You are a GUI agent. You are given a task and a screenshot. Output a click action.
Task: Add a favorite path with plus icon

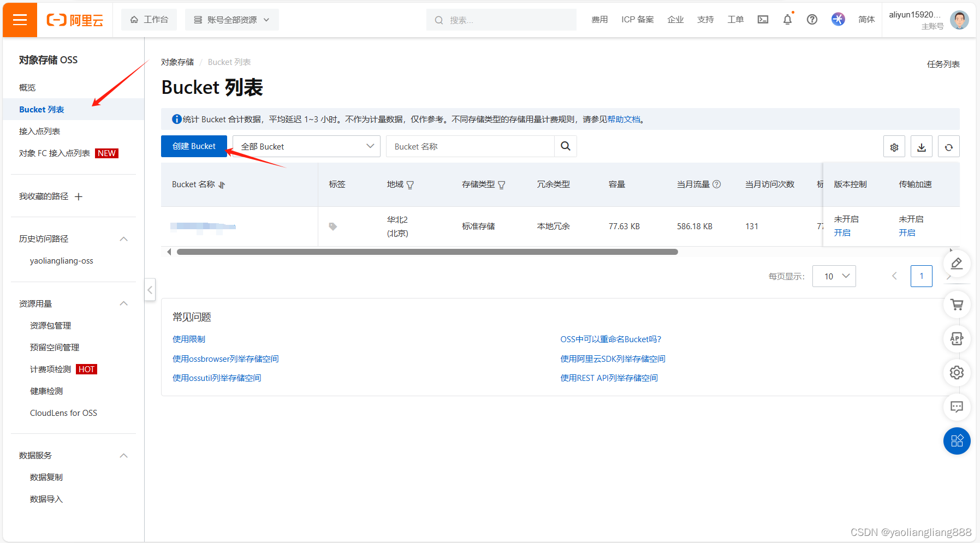79,196
